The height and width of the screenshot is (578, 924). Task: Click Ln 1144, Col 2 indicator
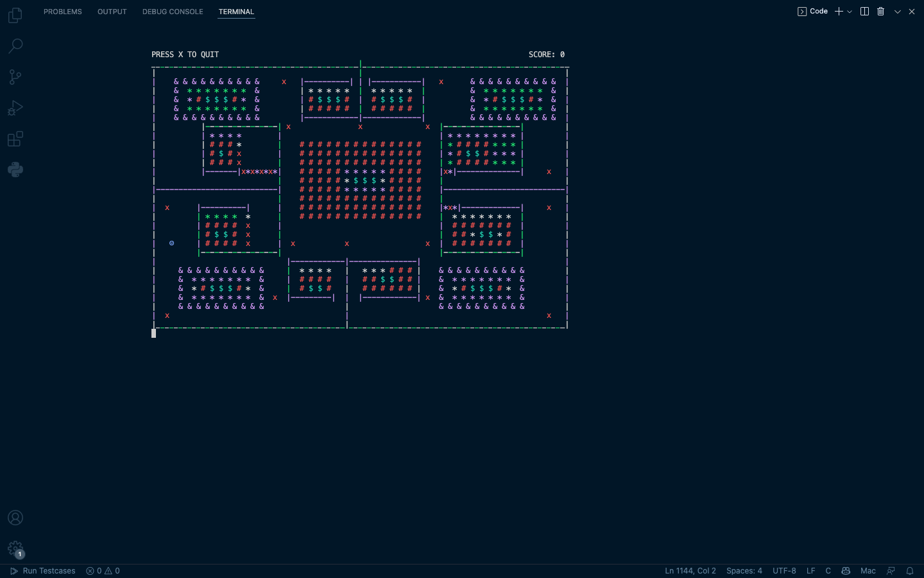(x=690, y=571)
